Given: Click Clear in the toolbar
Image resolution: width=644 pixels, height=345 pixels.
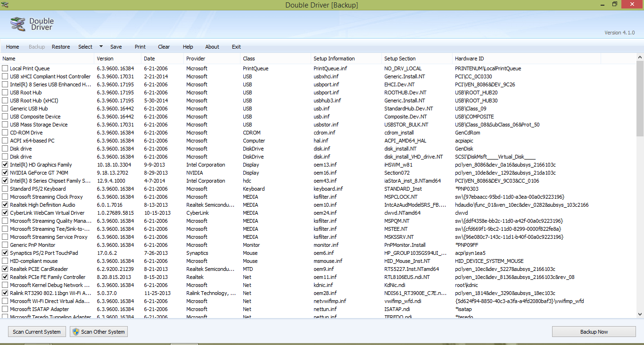Looking at the screenshot, I should (x=164, y=47).
